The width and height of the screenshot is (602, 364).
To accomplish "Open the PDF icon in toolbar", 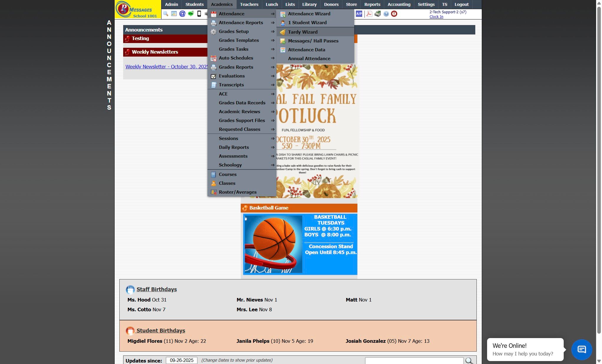I will tap(369, 14).
